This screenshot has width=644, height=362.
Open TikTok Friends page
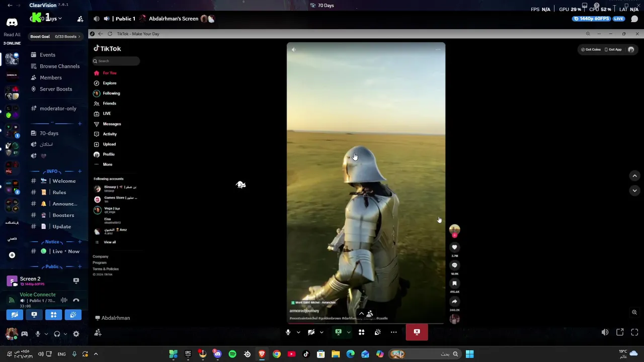[x=105, y=104]
